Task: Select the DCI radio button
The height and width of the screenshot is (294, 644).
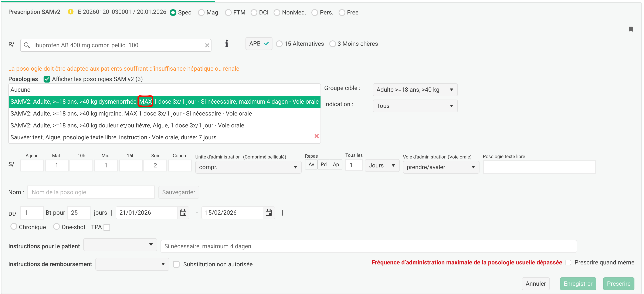Action: 254,13
